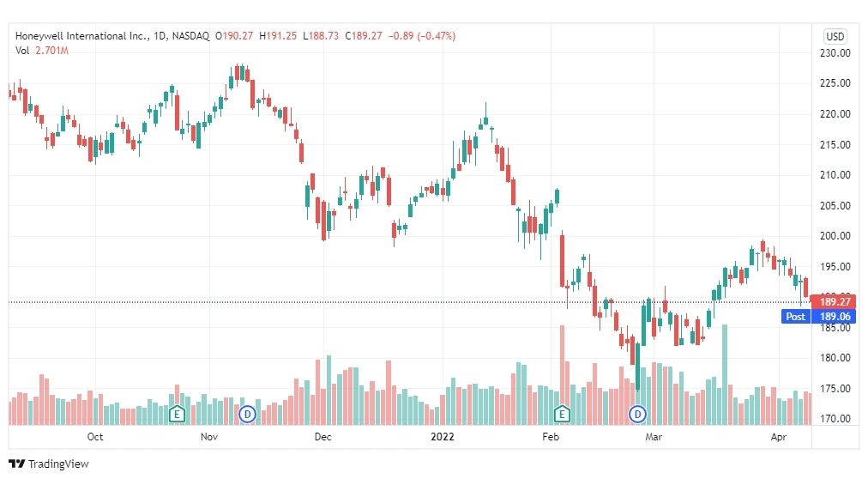This screenshot has height=479, width=868.
Task: Click the tallest February volume bar
Action: coord(563,375)
